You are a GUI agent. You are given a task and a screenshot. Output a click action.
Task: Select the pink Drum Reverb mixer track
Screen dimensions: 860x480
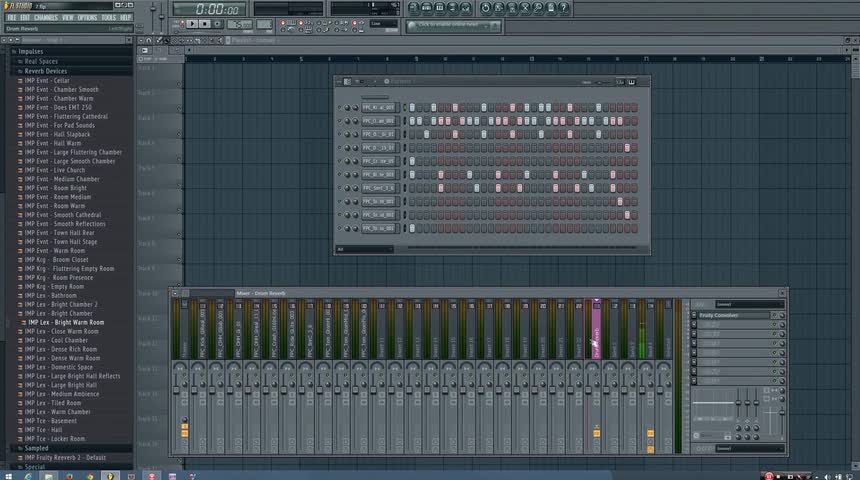(x=596, y=329)
